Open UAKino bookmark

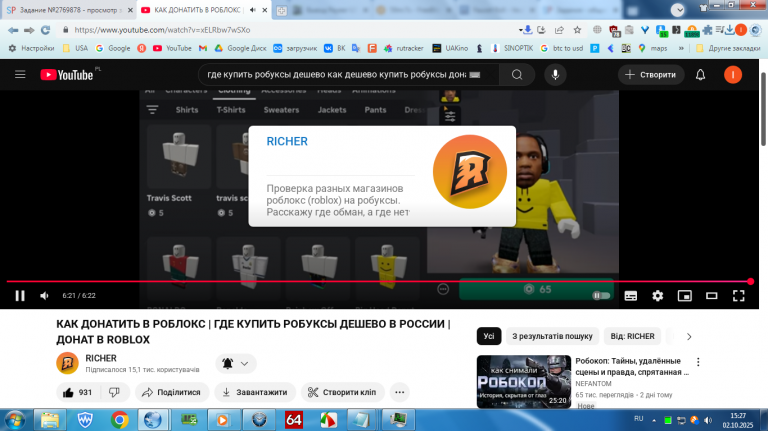pos(450,48)
